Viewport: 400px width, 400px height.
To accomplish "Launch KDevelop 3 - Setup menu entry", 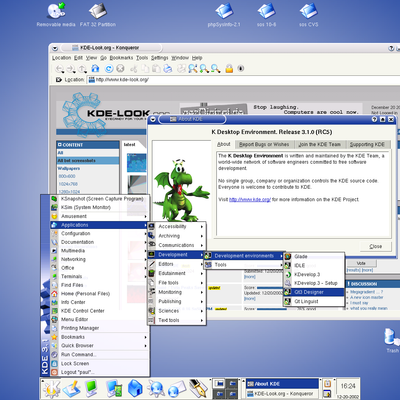I will coord(314,283).
